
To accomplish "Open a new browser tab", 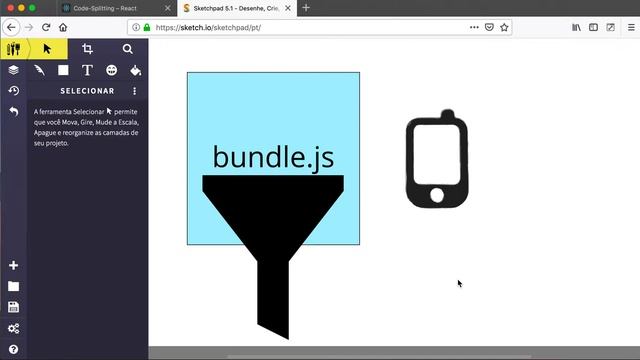I will pyautogui.click(x=306, y=8).
